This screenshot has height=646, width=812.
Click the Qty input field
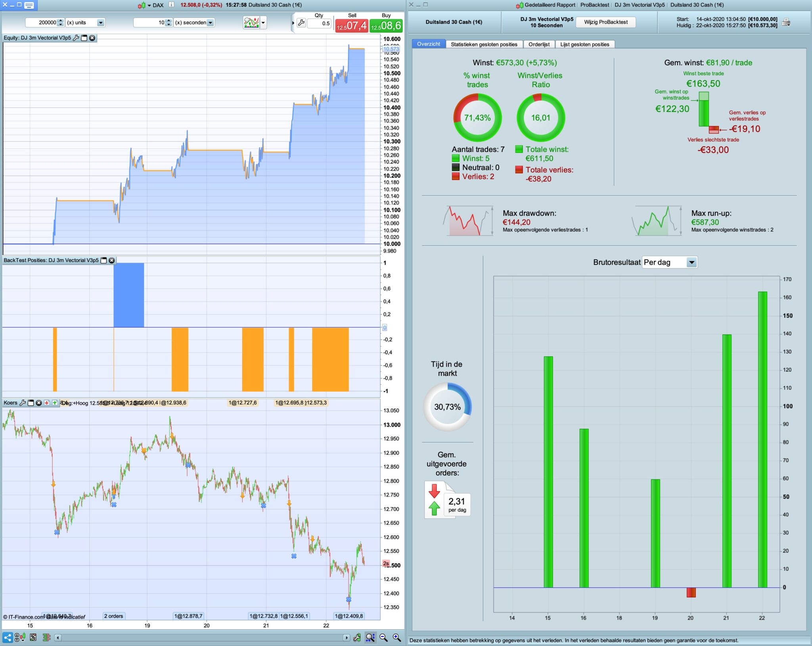pos(320,23)
